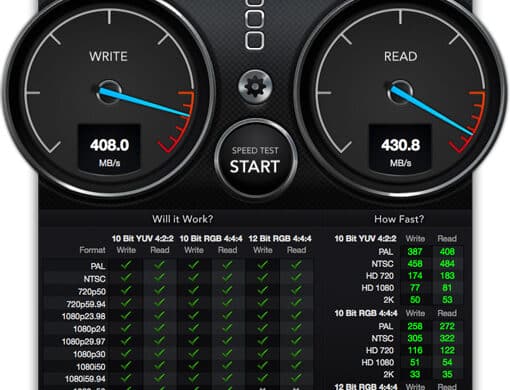Image resolution: width=510 pixels, height=390 pixels.
Task: Click 720p50 row 10 Bit YUV Write checkmark
Action: coord(126,290)
